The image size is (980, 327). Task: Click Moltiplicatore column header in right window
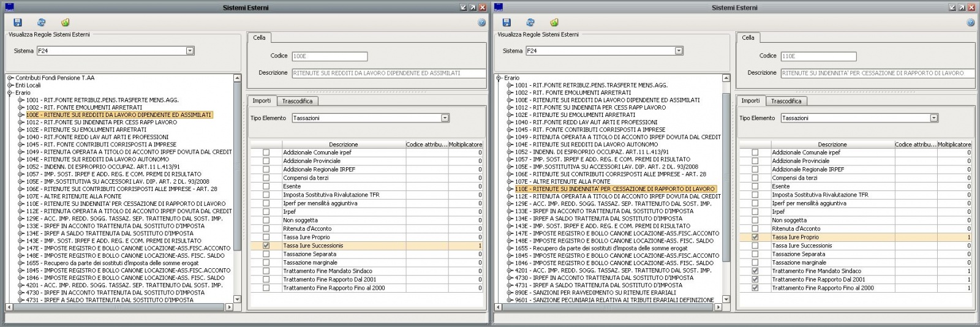click(x=954, y=145)
